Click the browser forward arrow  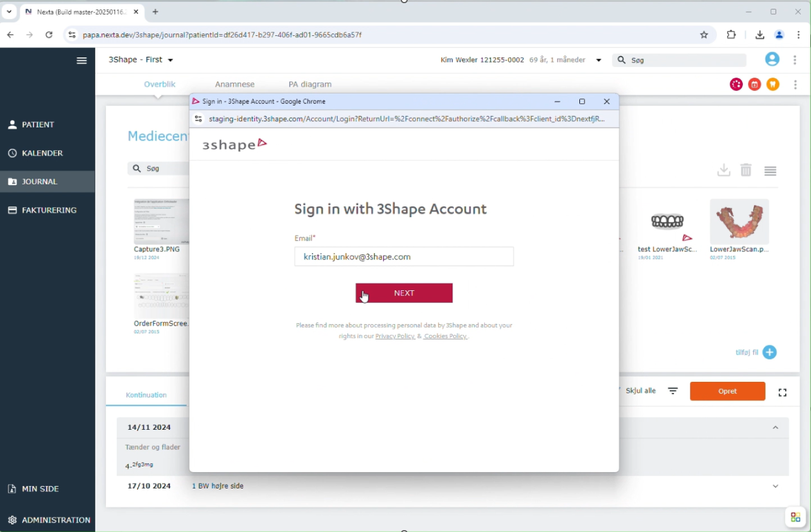coord(30,35)
